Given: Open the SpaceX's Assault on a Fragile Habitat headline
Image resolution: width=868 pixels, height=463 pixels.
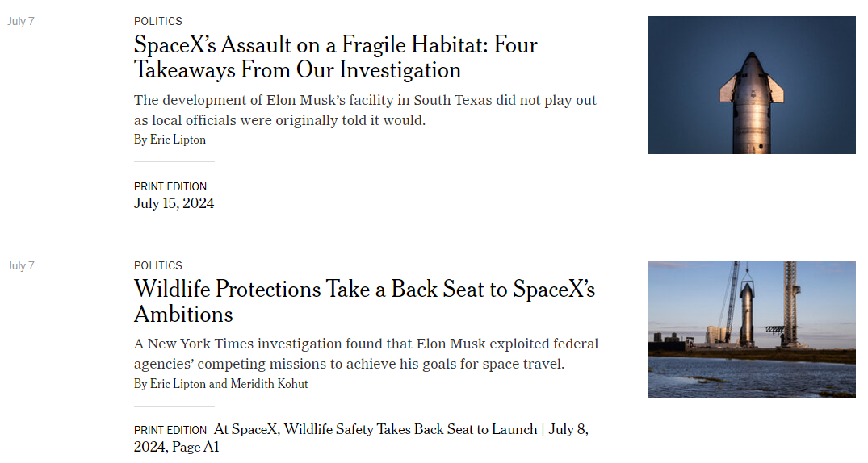Looking at the screenshot, I should [x=335, y=57].
